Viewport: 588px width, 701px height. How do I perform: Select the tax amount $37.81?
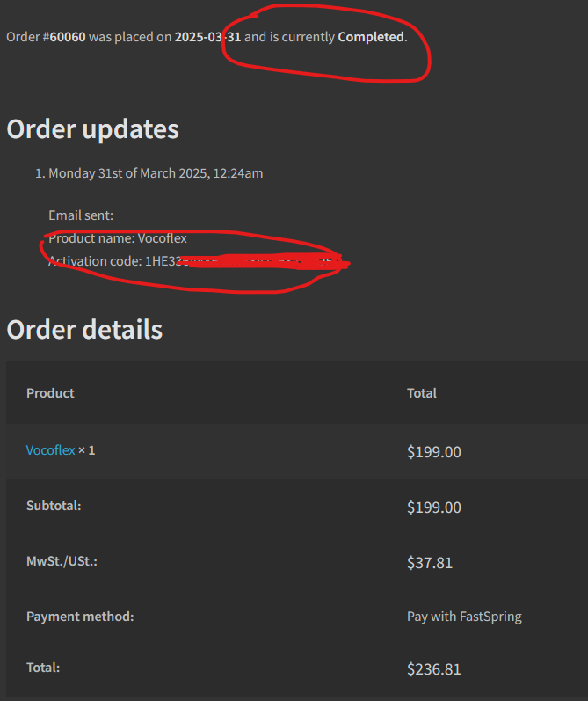pos(430,563)
